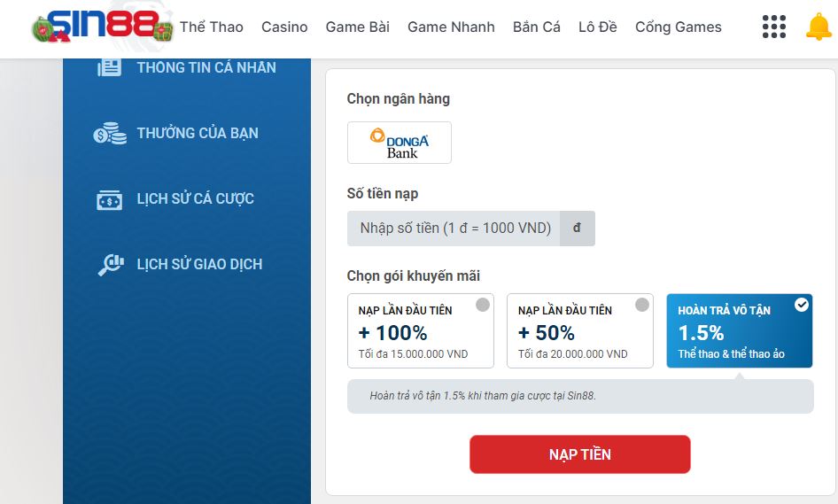Select the DongA Bank logo
The image size is (838, 504).
click(x=400, y=143)
